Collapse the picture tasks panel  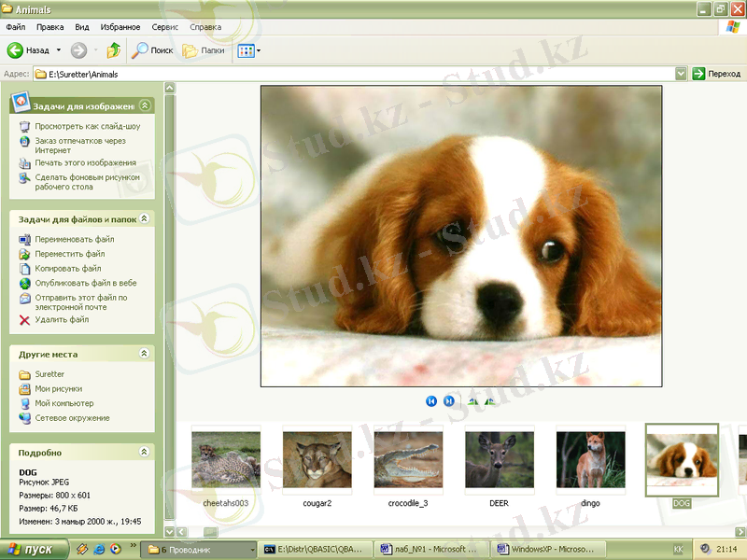144,105
